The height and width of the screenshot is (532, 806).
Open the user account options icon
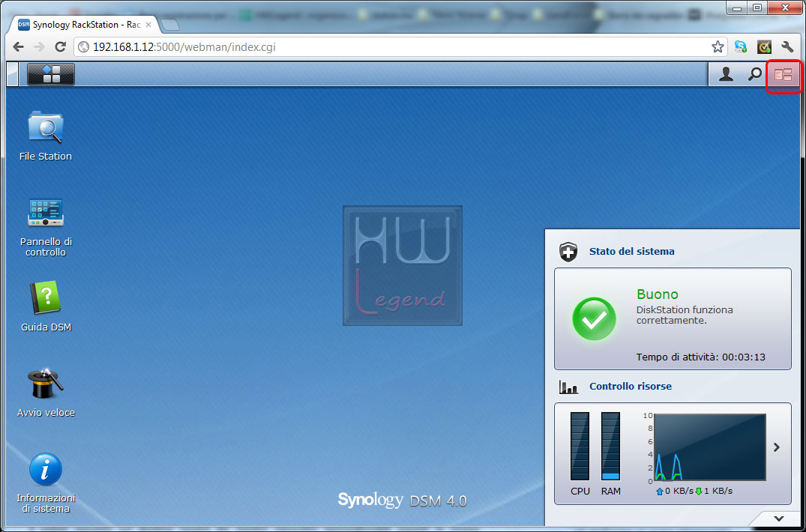click(x=726, y=74)
